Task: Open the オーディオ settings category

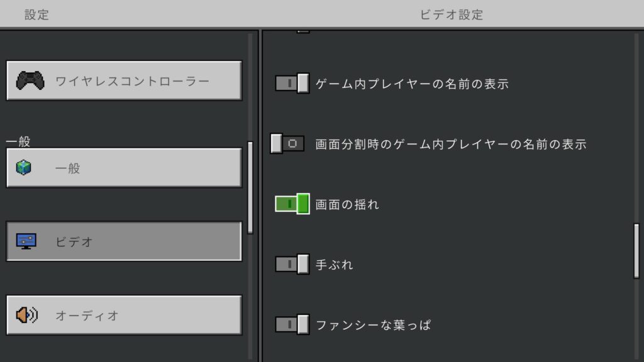Action: [124, 315]
